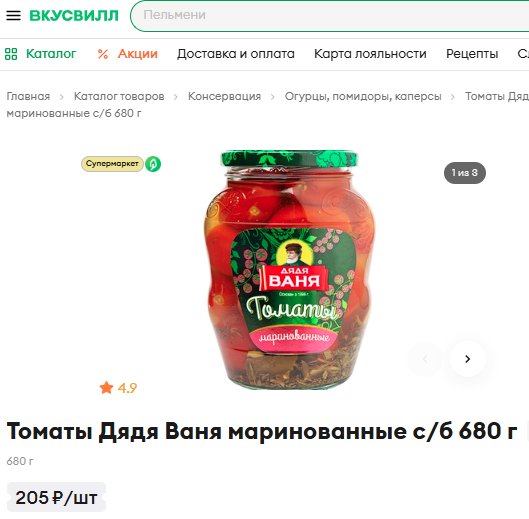Click the ВкусВилл logo
This screenshot has width=529, height=519.
[74, 16]
